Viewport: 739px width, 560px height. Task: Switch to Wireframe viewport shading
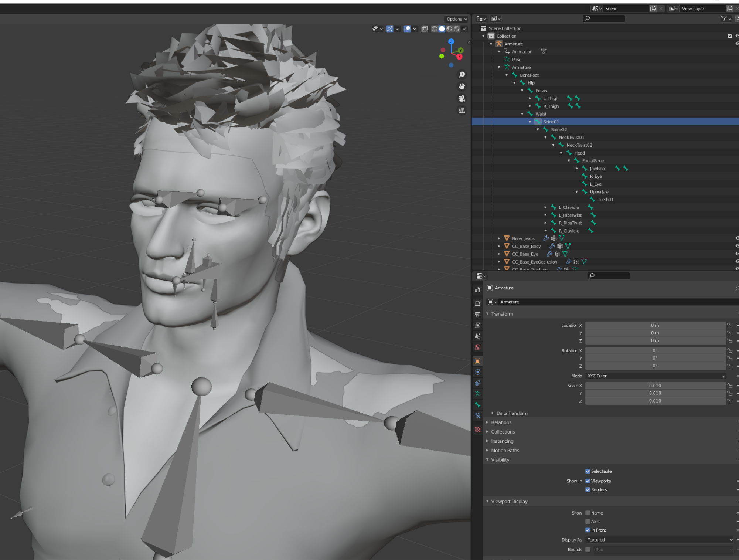pyautogui.click(x=434, y=29)
